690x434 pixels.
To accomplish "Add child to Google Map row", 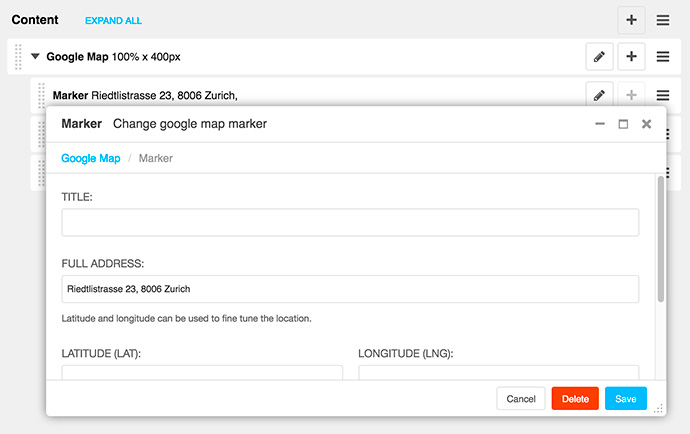I will pyautogui.click(x=630, y=57).
